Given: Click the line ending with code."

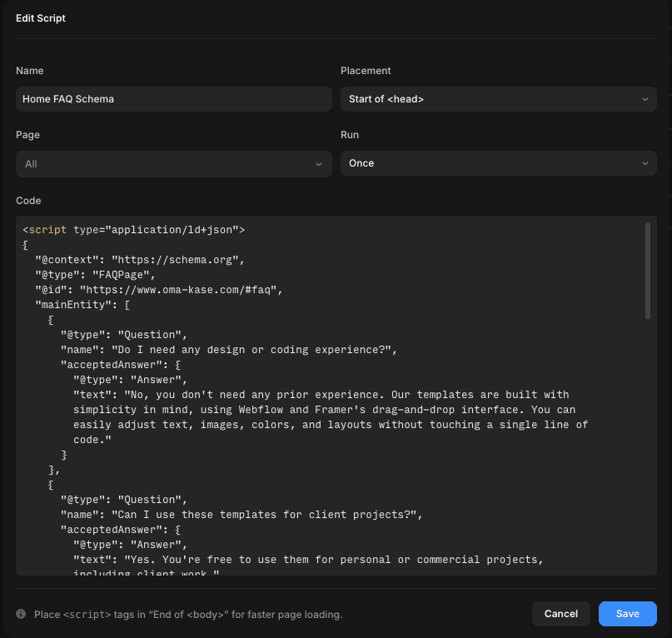Looking at the screenshot, I should coord(92,440).
